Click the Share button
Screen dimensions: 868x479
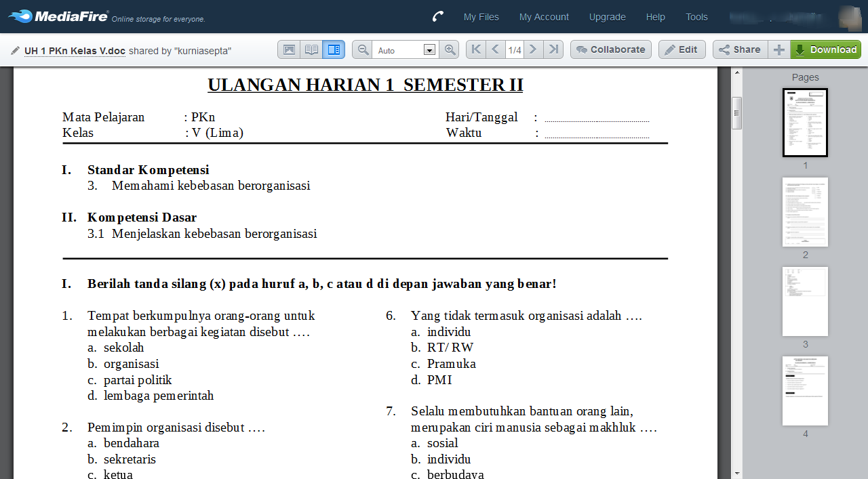point(741,49)
